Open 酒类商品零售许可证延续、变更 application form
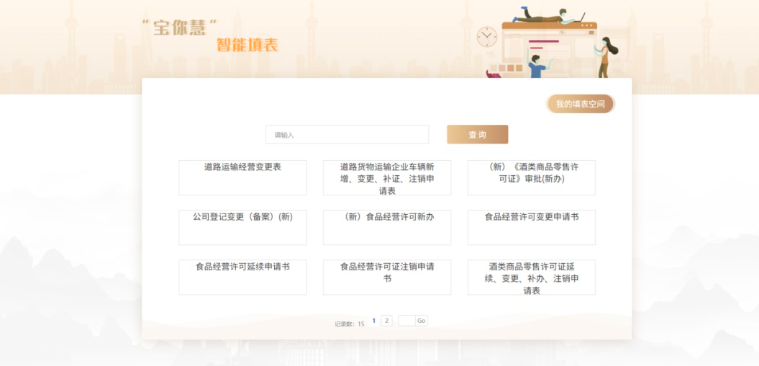 [531, 277]
